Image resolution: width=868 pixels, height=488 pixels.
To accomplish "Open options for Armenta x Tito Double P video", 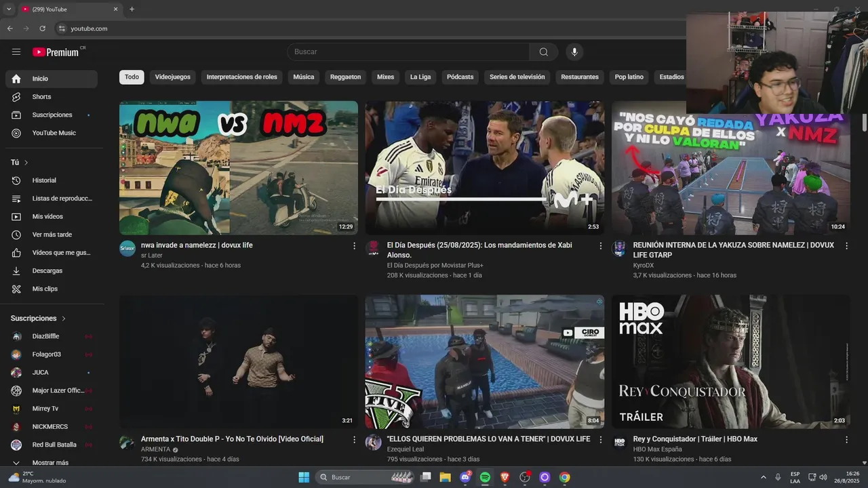I will [354, 440].
